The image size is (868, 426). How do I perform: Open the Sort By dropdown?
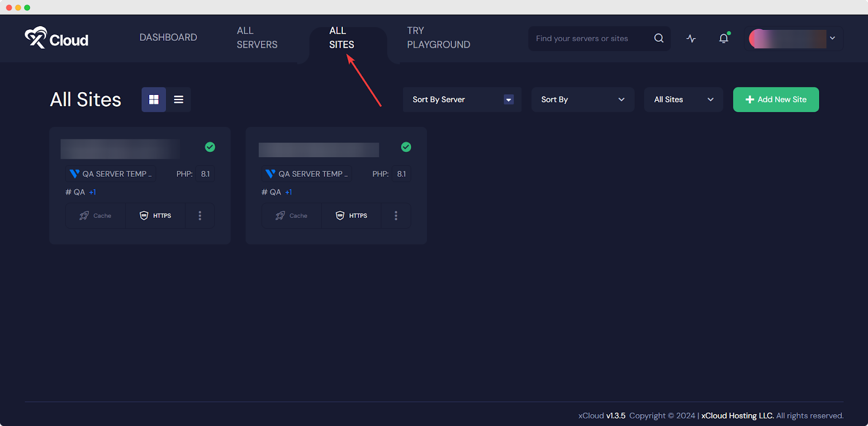point(583,100)
